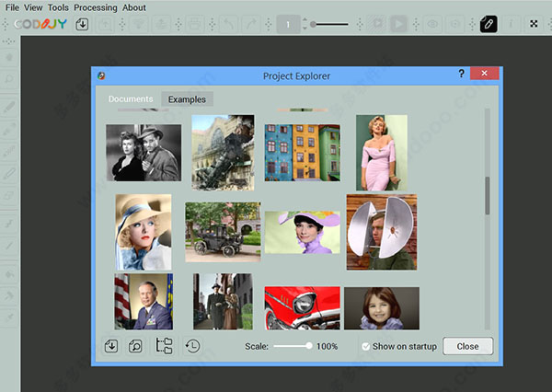
Task: Select the black pen tool icon in toolbar
Action: (489, 24)
